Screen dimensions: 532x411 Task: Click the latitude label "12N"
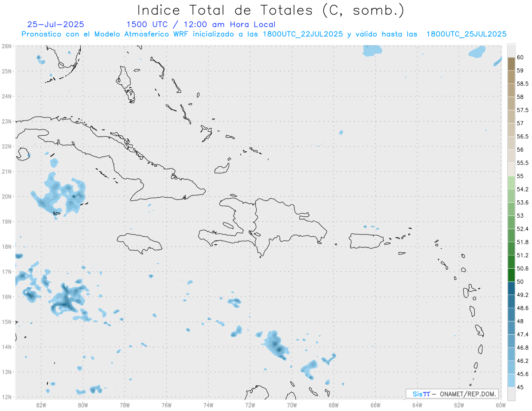(6, 397)
